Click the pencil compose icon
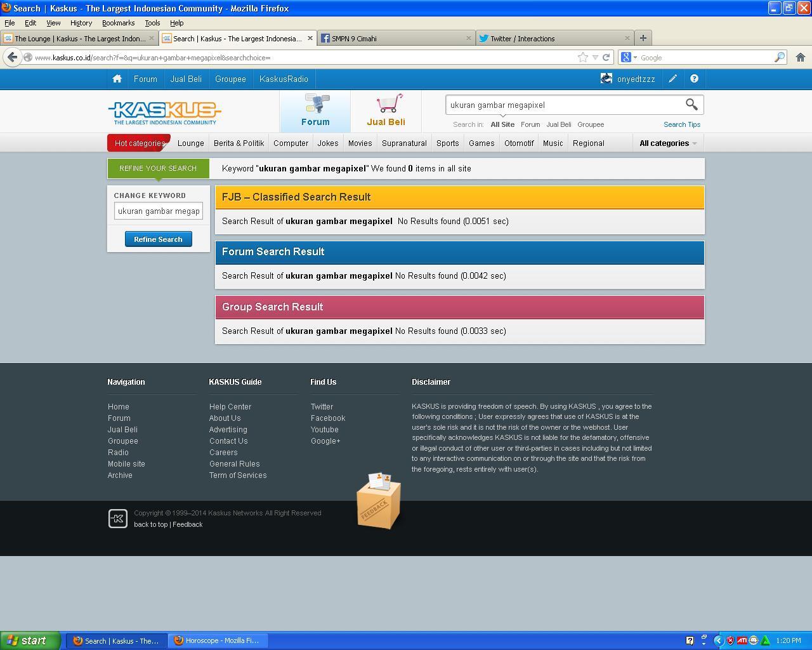The width and height of the screenshot is (812, 650). [x=672, y=79]
